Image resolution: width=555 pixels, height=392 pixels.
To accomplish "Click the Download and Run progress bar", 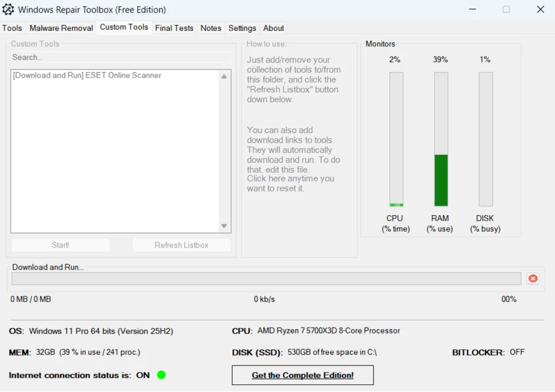I will (x=268, y=278).
